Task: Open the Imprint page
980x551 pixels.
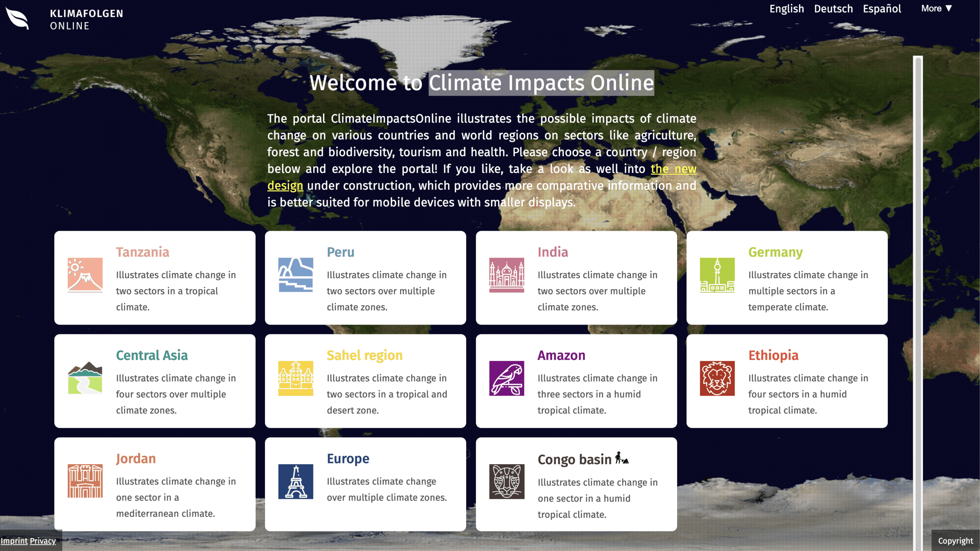Action: [14, 541]
